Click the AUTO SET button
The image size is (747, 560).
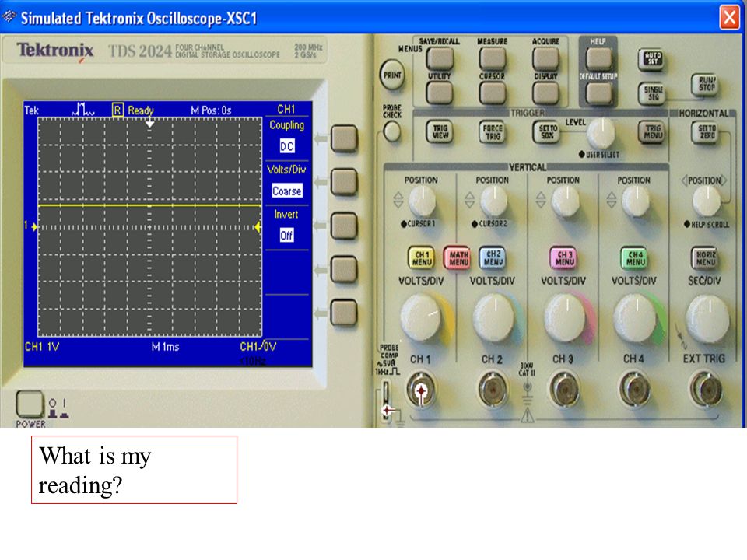point(652,59)
